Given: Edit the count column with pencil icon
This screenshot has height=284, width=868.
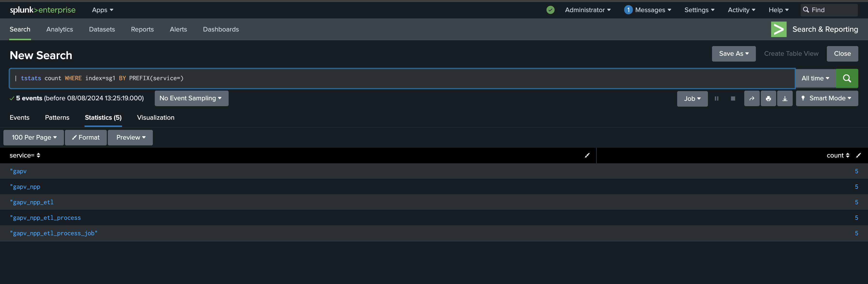Looking at the screenshot, I should click(858, 156).
